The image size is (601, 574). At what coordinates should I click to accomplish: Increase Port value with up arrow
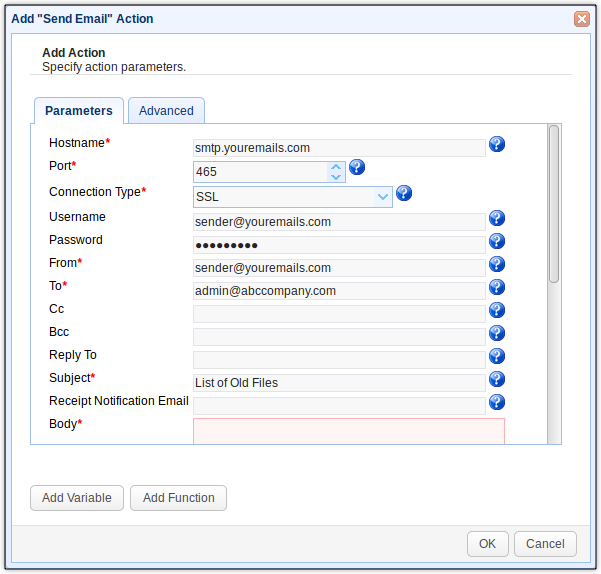click(x=336, y=167)
